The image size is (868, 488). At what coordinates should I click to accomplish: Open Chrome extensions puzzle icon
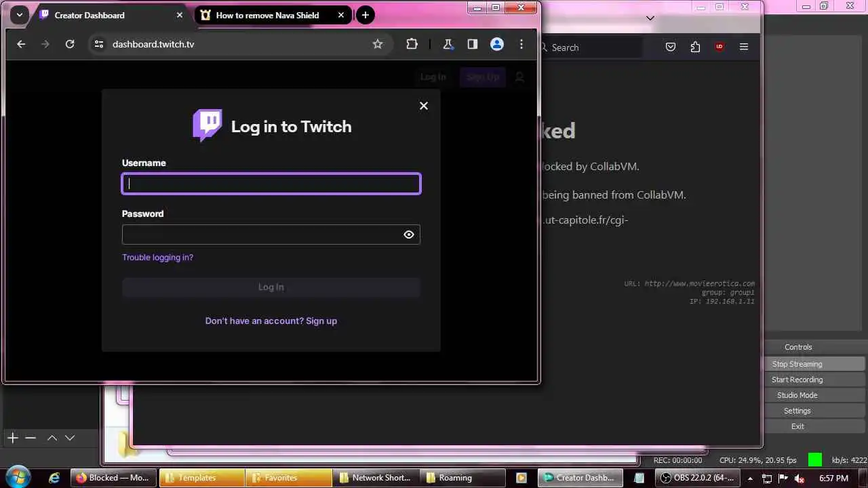[x=412, y=44]
